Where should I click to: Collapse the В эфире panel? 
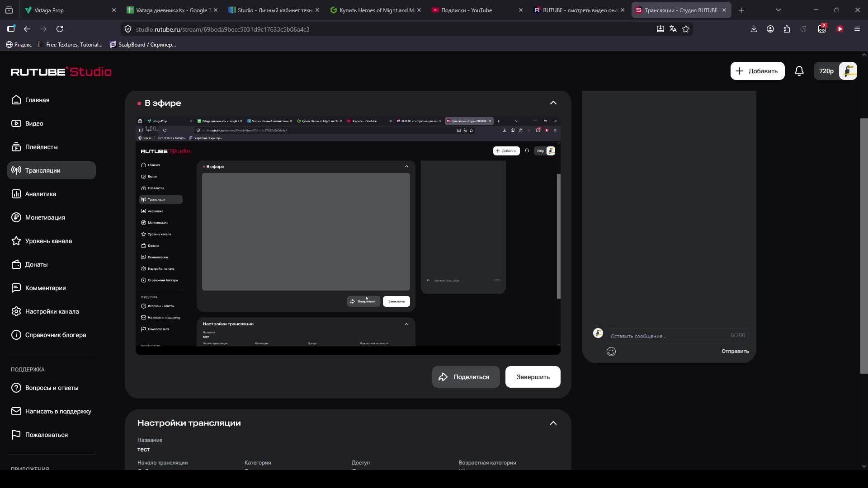[x=553, y=103]
